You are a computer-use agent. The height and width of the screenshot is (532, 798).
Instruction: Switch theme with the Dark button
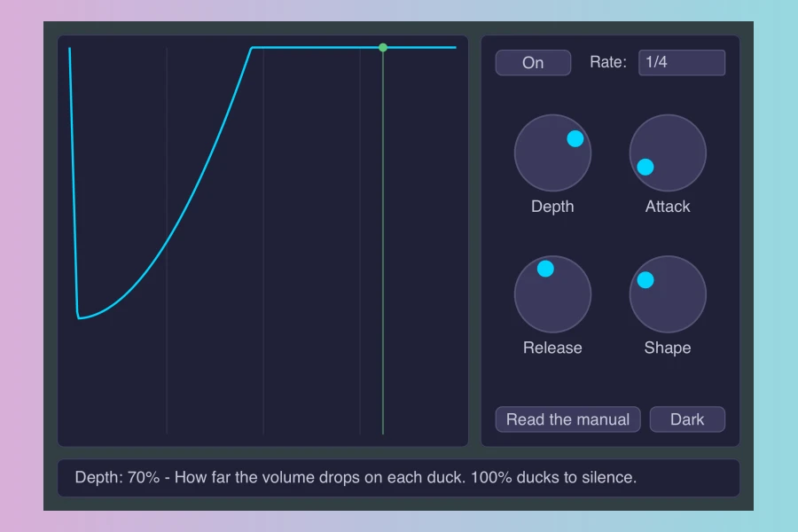pos(687,419)
